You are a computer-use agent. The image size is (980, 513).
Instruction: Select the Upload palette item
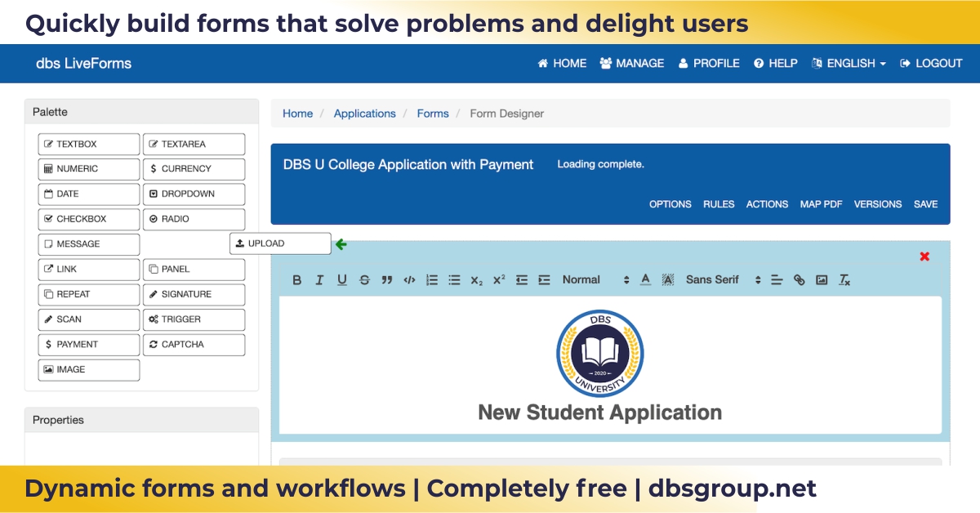[x=280, y=243]
